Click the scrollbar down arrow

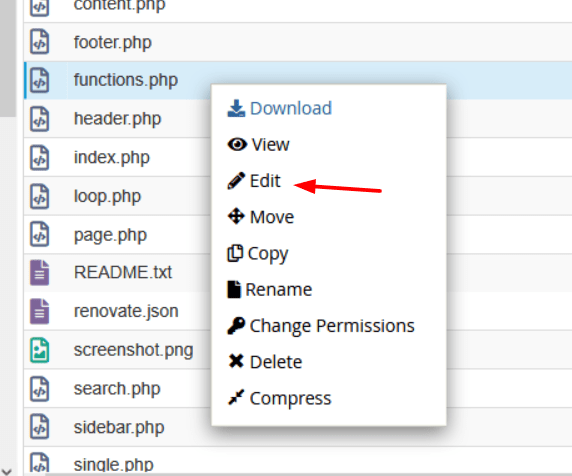(x=7, y=471)
